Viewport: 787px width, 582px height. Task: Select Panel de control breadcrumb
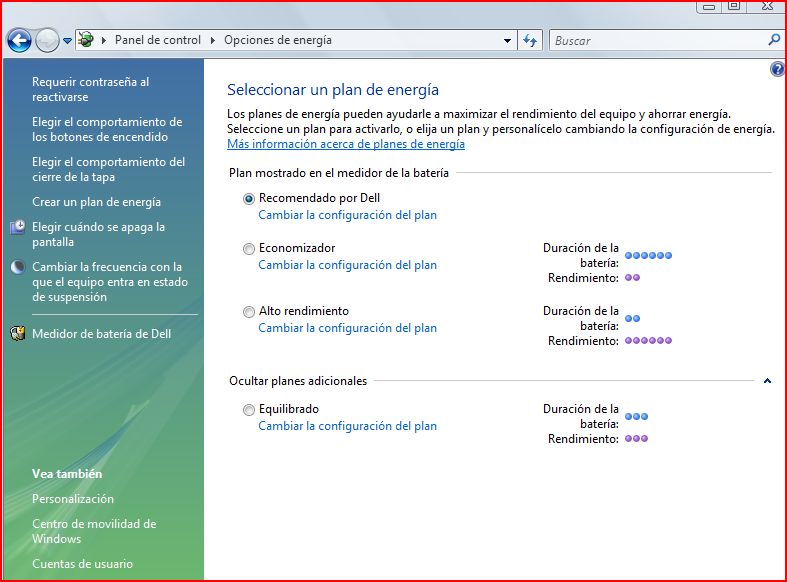(x=158, y=40)
